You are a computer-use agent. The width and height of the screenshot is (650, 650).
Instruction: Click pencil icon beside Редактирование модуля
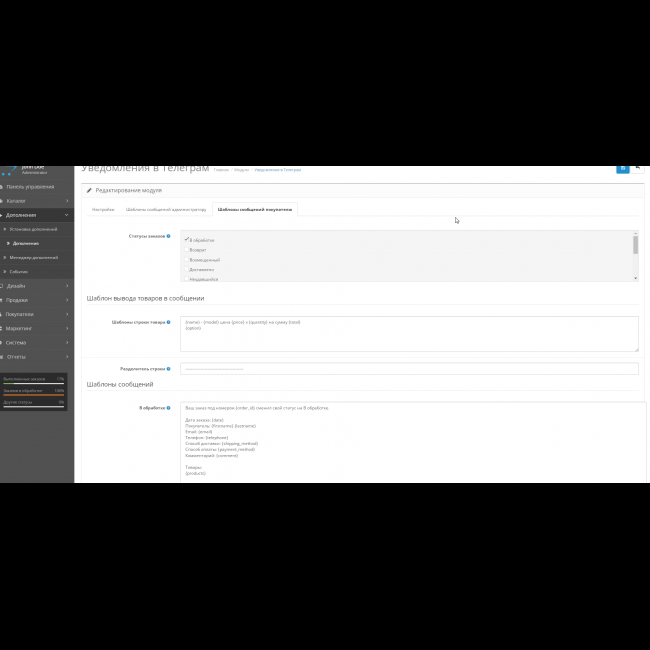(x=89, y=190)
